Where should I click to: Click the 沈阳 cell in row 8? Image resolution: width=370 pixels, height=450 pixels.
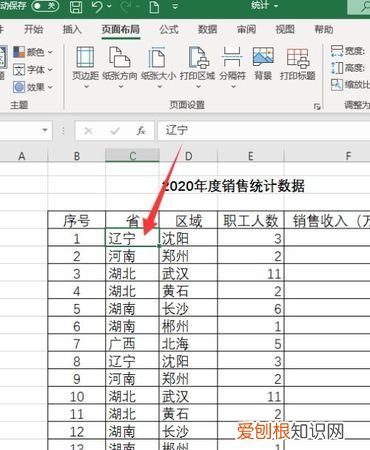[189, 361]
